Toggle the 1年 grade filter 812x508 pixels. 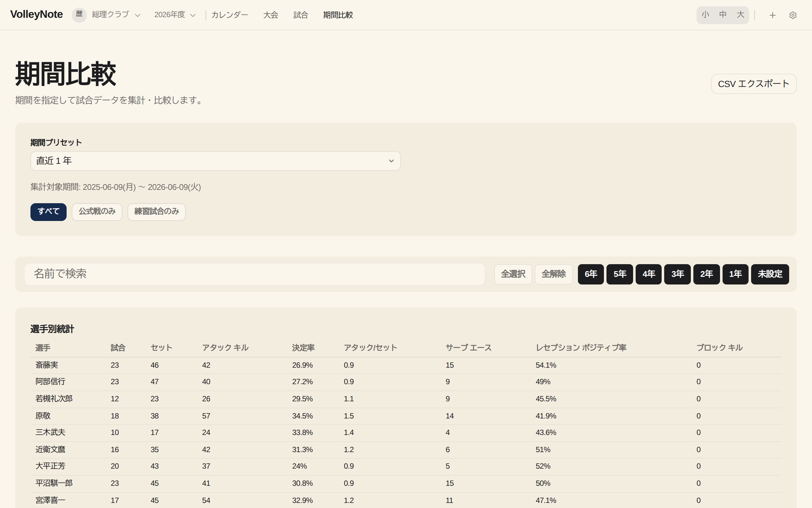[x=735, y=274]
